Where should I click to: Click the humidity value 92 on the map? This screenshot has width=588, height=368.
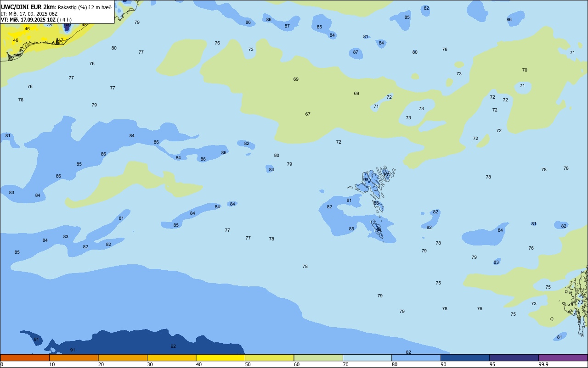(x=173, y=346)
